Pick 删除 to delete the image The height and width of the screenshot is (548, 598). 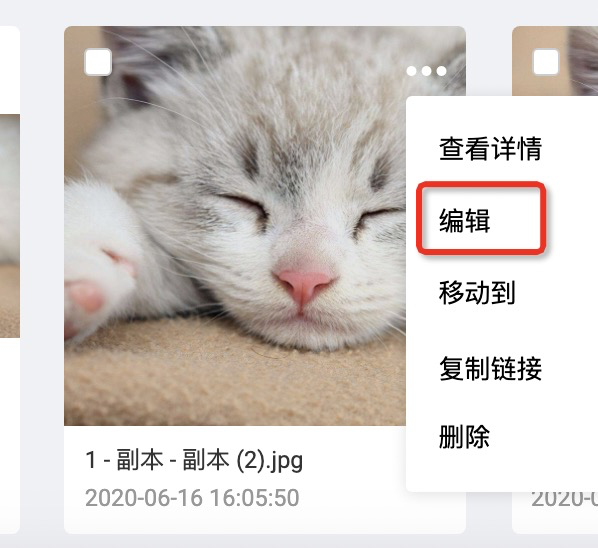(465, 436)
